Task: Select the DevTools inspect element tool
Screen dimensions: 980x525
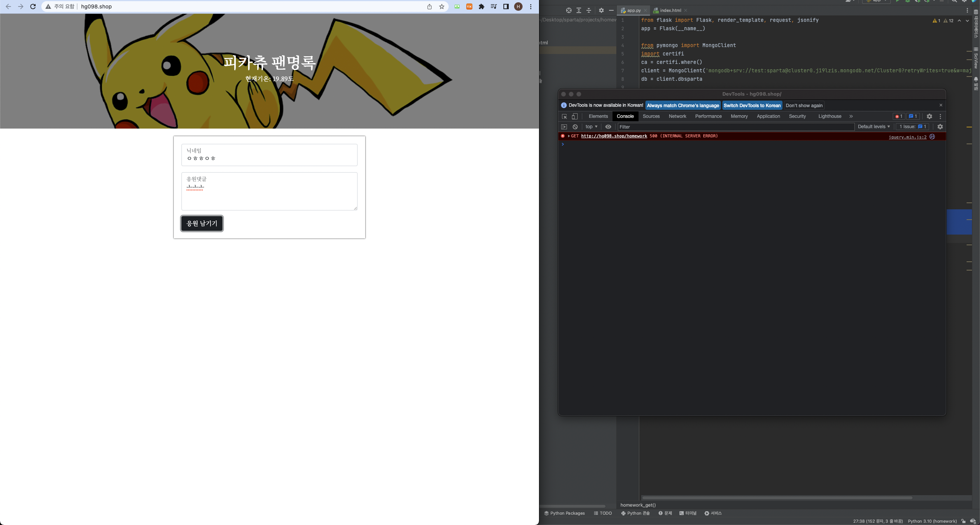Action: tap(564, 116)
